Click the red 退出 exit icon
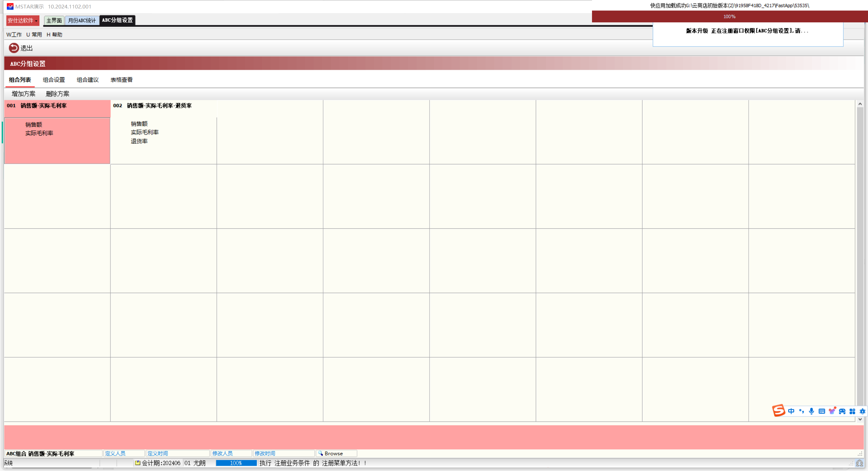868x471 pixels. (x=14, y=48)
